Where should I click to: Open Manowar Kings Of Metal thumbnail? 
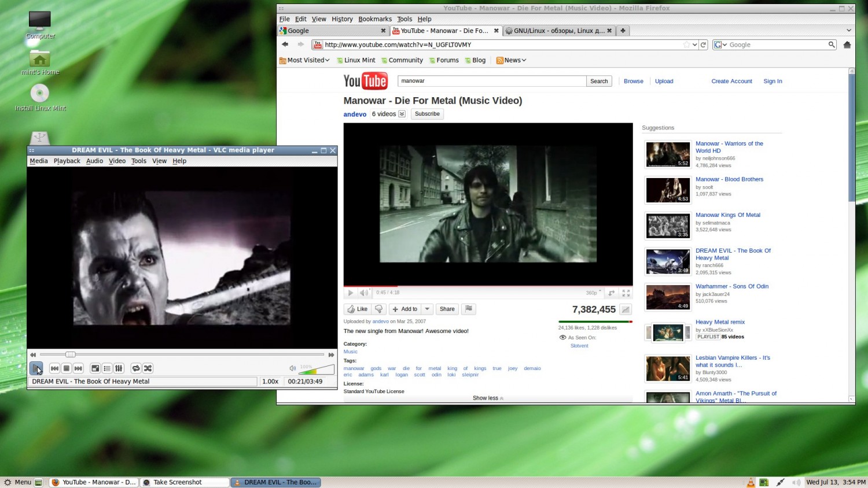point(668,226)
